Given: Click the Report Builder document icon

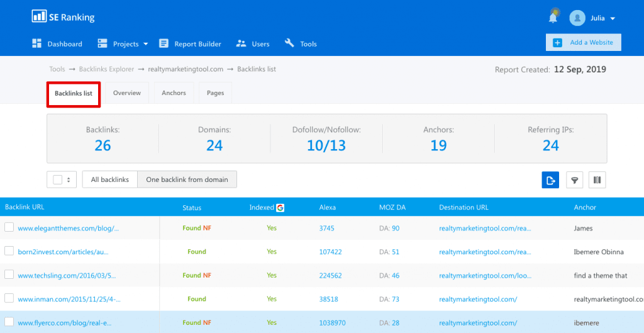Looking at the screenshot, I should 164,43.
